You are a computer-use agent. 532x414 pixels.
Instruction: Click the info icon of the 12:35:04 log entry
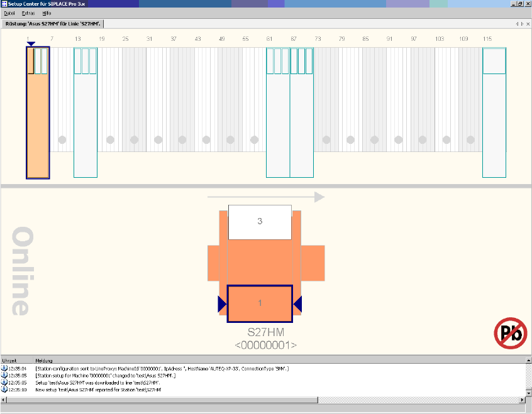coord(4,368)
